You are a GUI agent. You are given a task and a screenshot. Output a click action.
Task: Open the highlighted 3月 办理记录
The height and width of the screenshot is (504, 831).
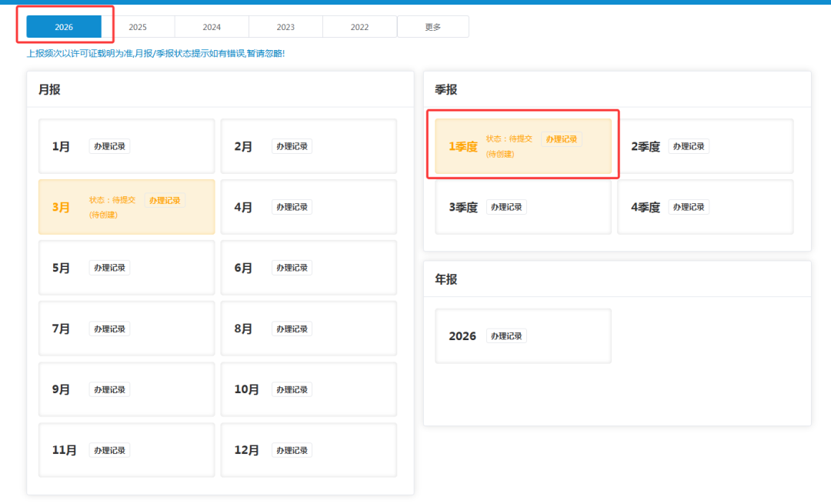[x=165, y=200]
